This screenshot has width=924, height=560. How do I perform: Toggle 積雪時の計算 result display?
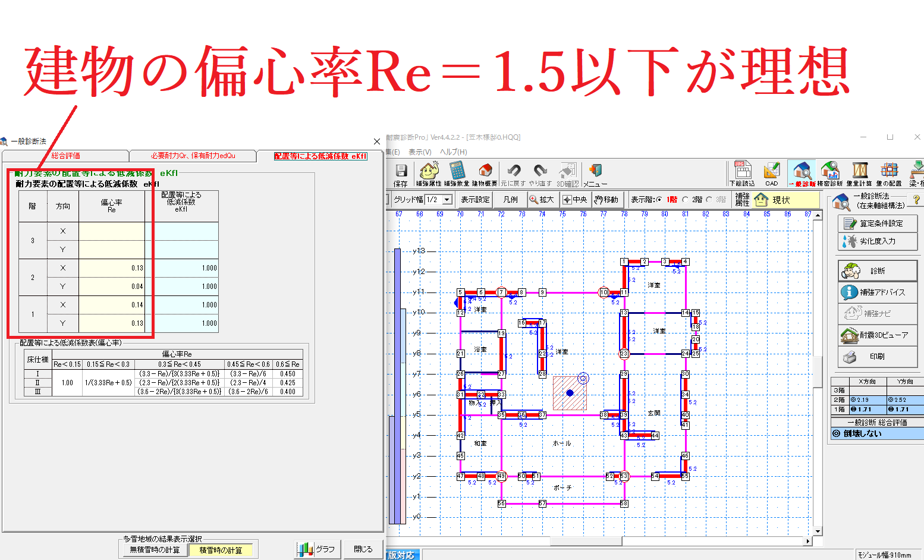pos(221,550)
